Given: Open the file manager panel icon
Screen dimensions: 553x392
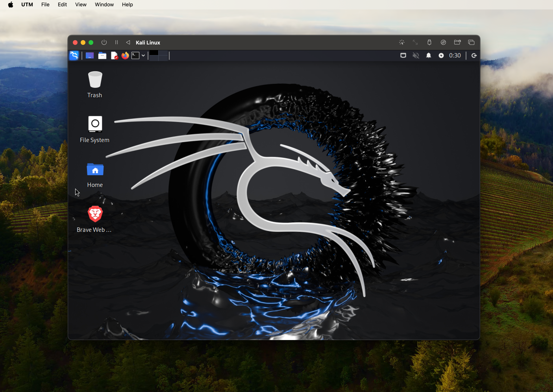Looking at the screenshot, I should pyautogui.click(x=102, y=55).
